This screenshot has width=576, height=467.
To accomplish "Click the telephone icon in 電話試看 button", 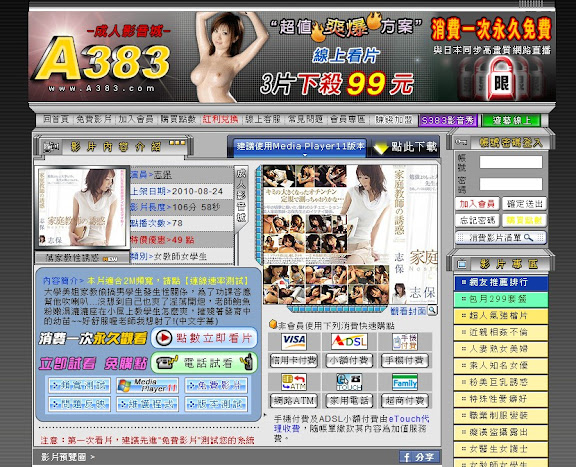I will click(167, 363).
